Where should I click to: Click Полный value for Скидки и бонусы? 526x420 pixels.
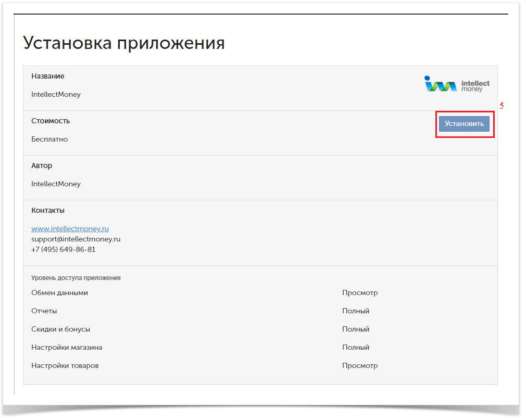coord(356,329)
